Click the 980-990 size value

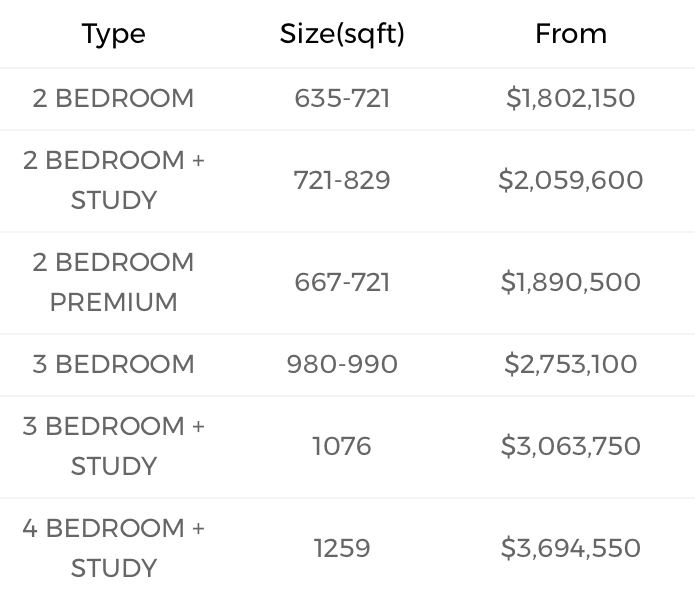pos(342,364)
